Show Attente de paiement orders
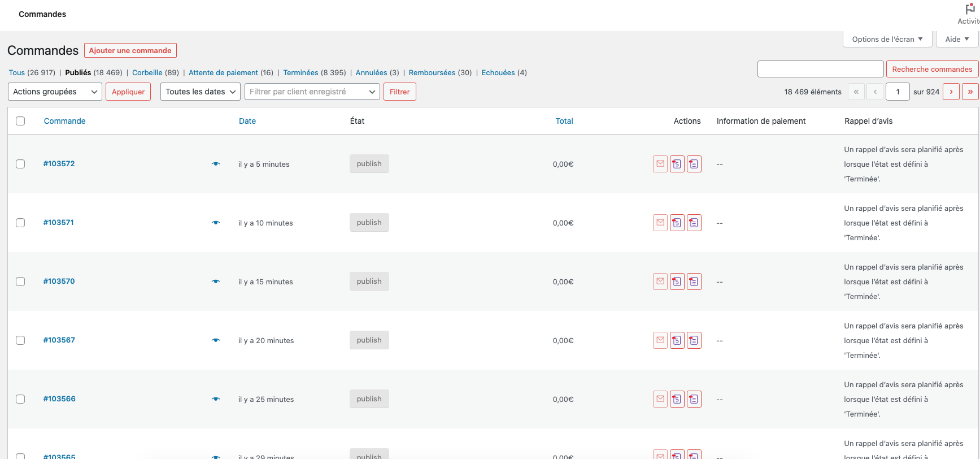This screenshot has height=459, width=980. pos(223,72)
